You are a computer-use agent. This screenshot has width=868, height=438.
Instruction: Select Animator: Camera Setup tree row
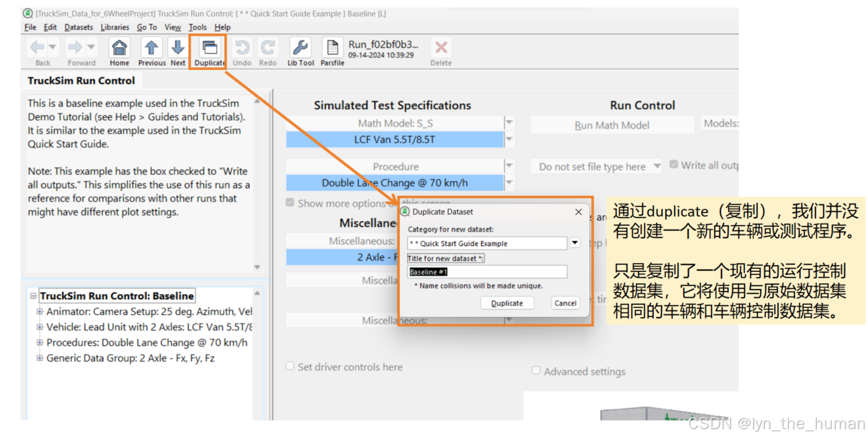click(149, 312)
